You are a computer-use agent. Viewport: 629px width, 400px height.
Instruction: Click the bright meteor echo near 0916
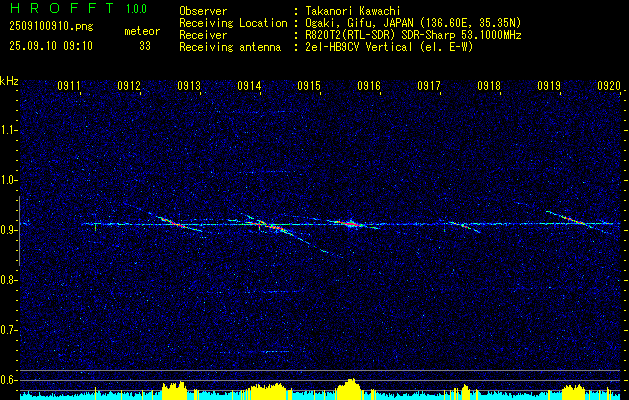[352, 223]
